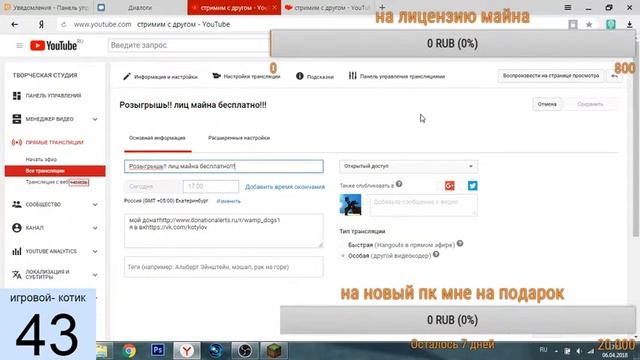Switch to the Основная информация tab
This screenshot has height=360, width=640.
[x=157, y=138]
